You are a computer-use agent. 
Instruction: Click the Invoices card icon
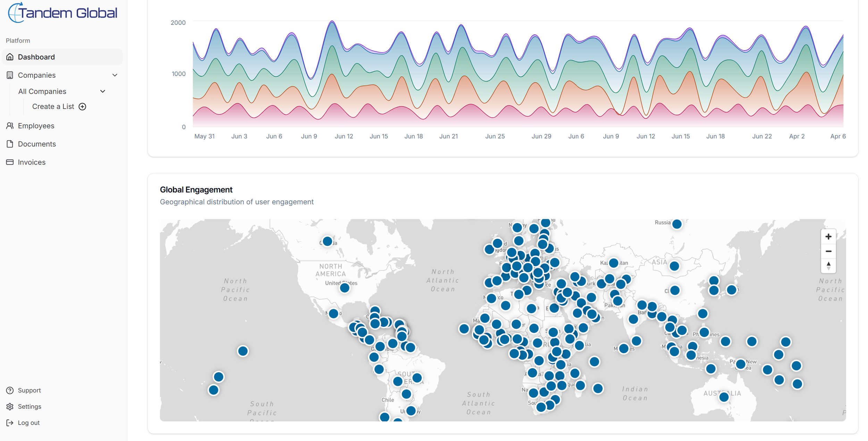(10, 162)
